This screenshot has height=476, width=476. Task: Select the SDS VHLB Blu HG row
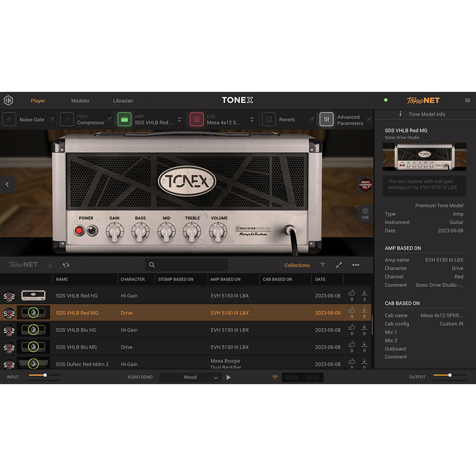point(186,330)
